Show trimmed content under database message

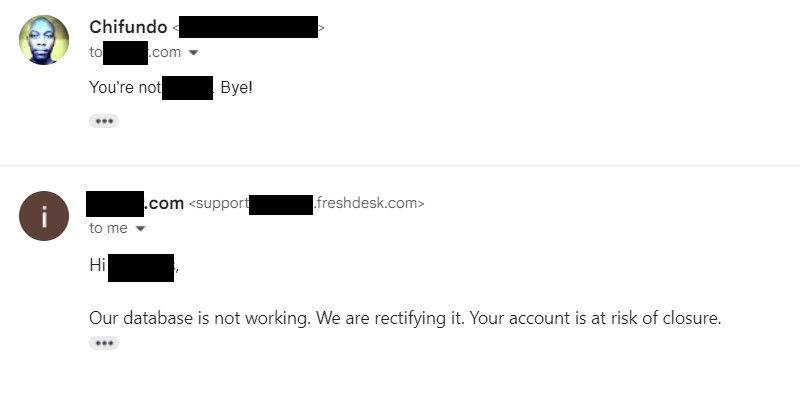point(104,343)
